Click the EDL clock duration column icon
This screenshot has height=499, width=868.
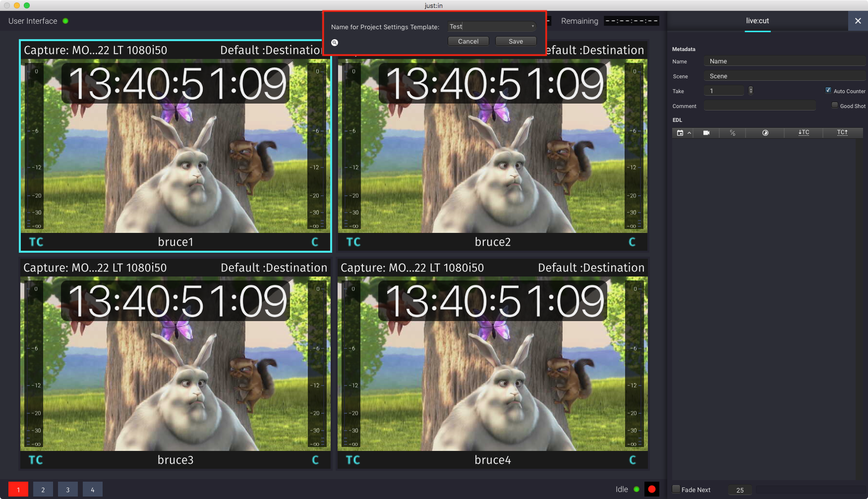point(765,133)
